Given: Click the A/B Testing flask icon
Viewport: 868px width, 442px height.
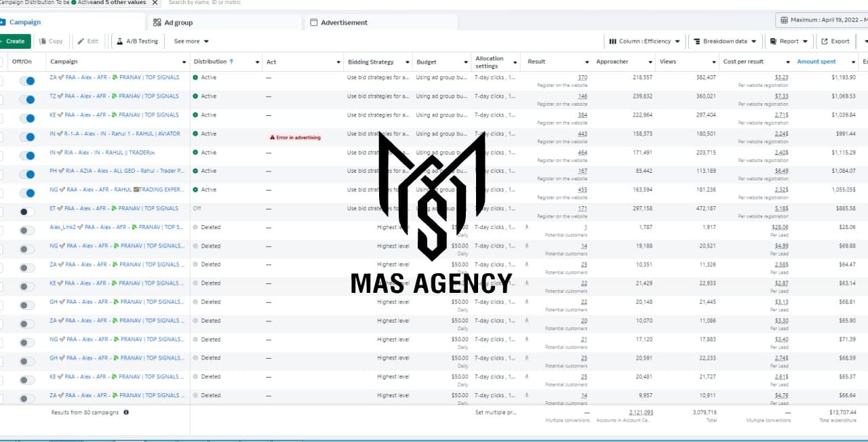Looking at the screenshot, I should pyautogui.click(x=119, y=41).
